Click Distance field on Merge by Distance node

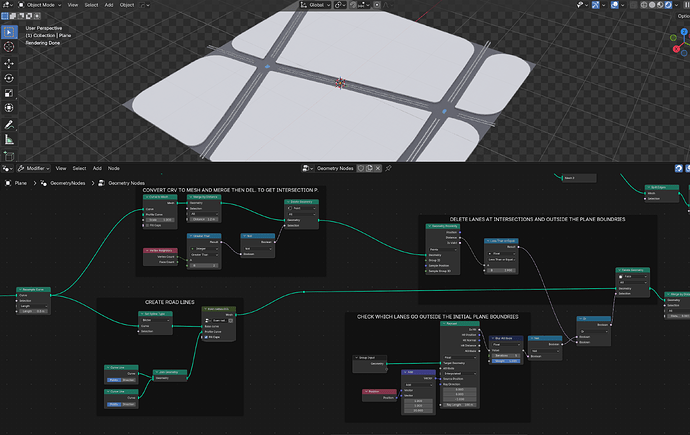point(205,219)
